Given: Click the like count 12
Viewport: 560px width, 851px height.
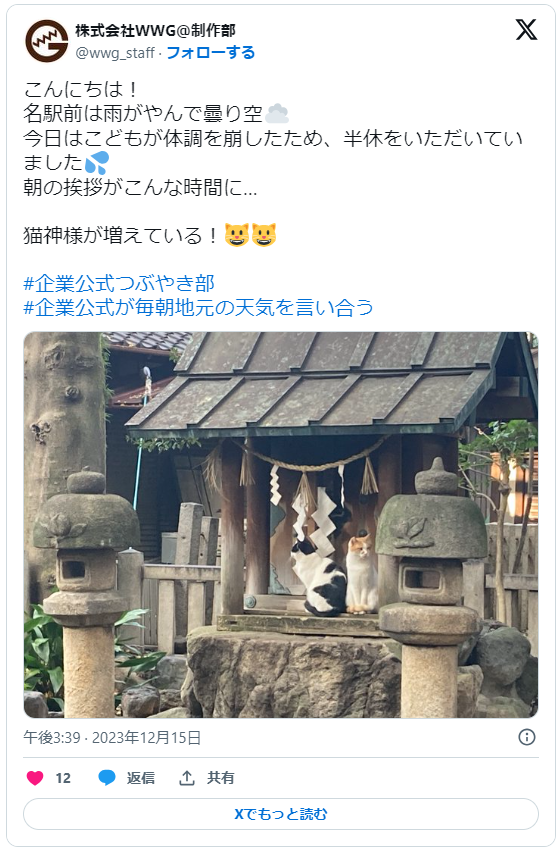Looking at the screenshot, I should pos(63,778).
